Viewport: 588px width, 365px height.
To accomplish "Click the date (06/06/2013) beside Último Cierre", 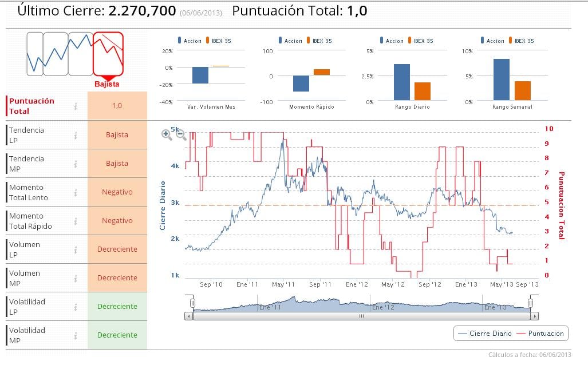I will (201, 13).
